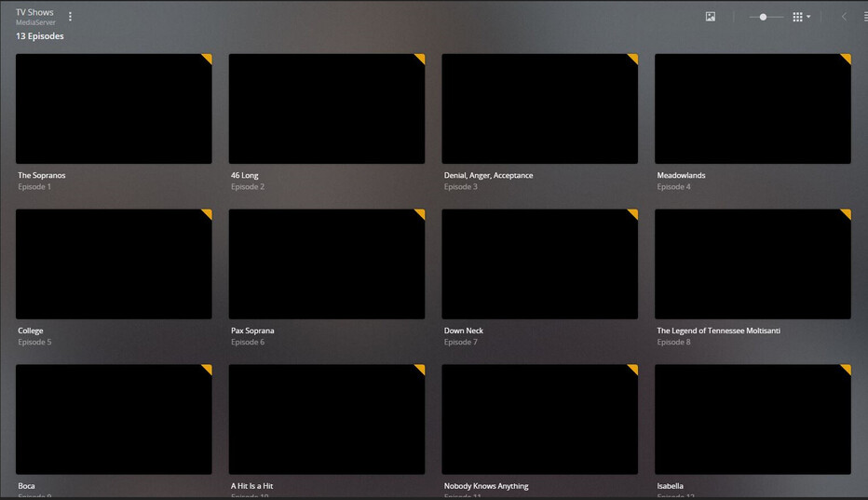Viewport: 868px width, 500px height.
Task: Click The Sopranos title link
Action: [x=42, y=175]
